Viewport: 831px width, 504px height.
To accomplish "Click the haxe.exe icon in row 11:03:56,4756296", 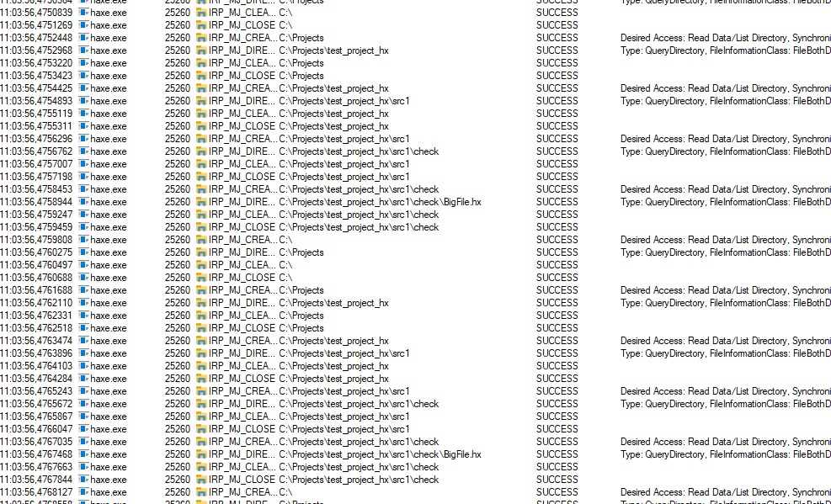I will [x=83, y=139].
